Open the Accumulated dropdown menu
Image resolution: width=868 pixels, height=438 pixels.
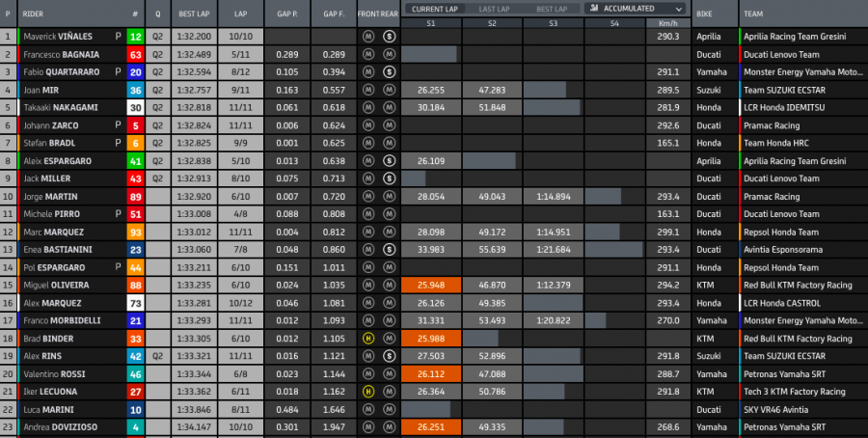pyautogui.click(x=635, y=8)
